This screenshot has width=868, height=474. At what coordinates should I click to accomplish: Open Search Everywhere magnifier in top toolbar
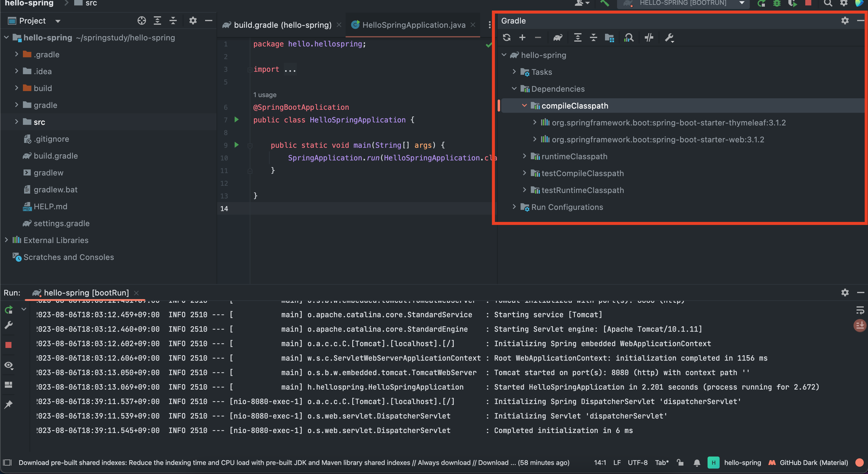(828, 3)
